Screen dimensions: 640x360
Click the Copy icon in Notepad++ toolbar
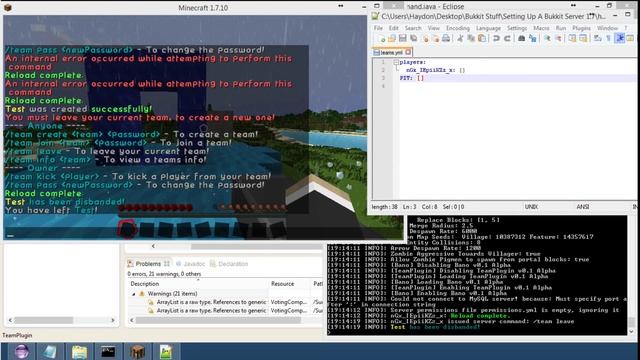(x=471, y=38)
